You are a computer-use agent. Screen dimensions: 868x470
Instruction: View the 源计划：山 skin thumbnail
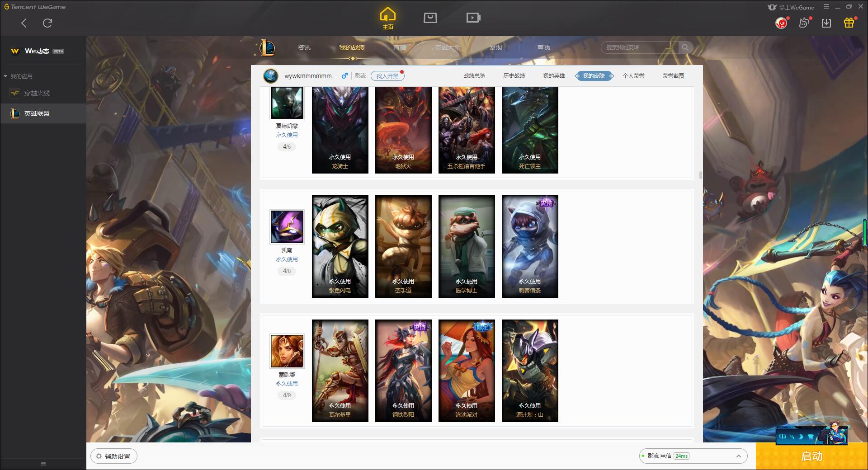[x=530, y=371]
